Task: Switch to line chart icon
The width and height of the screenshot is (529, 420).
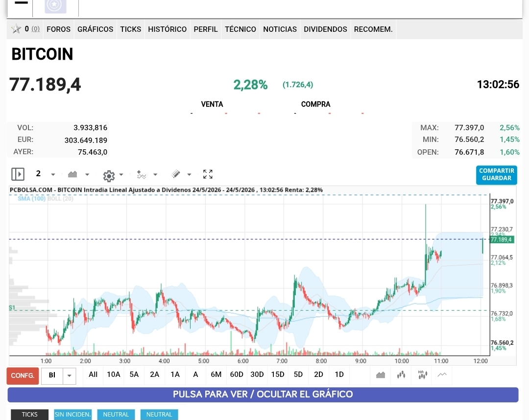Action: (442, 374)
